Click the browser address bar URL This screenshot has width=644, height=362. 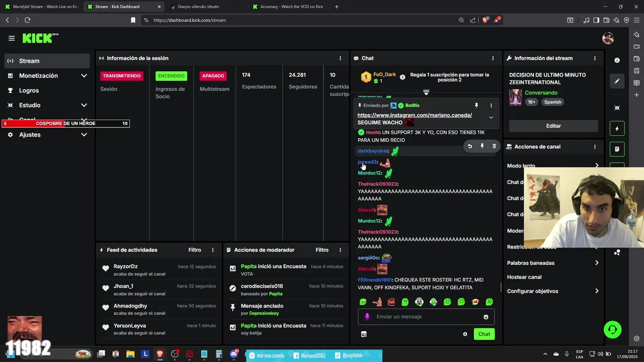pyautogui.click(x=190, y=20)
